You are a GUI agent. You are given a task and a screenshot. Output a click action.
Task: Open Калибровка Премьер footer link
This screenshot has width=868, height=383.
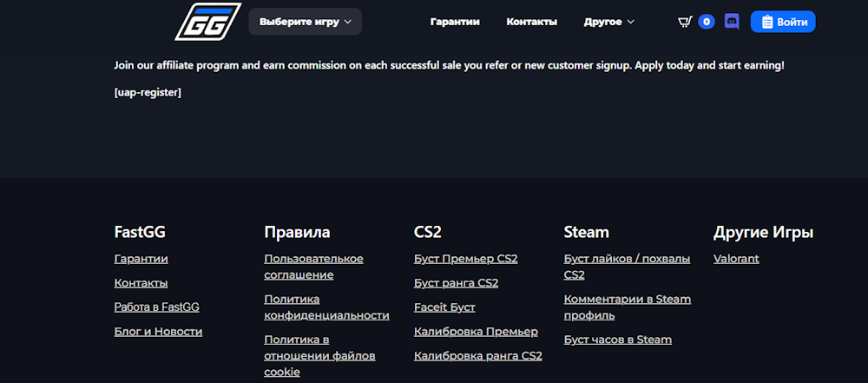click(x=476, y=331)
